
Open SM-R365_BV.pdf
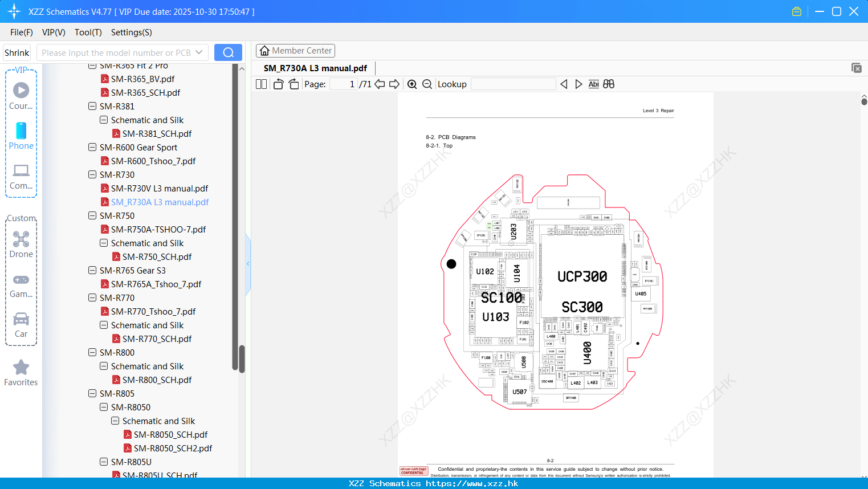[x=142, y=79]
